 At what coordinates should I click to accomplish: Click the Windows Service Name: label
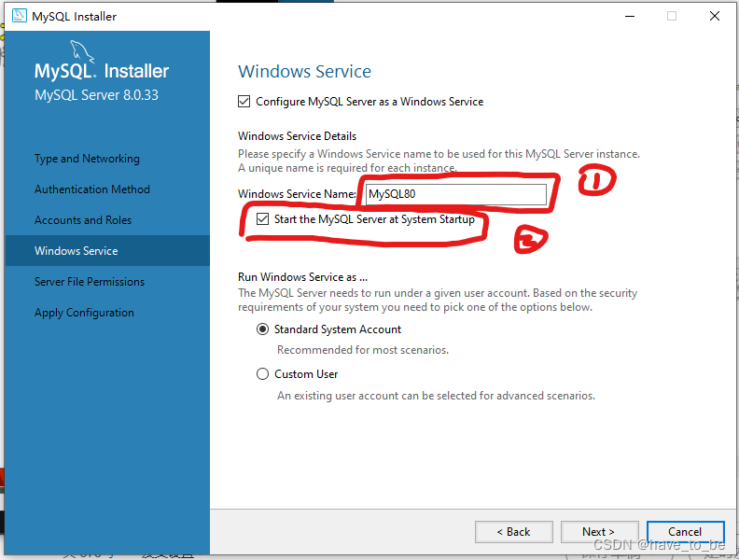coord(297,194)
